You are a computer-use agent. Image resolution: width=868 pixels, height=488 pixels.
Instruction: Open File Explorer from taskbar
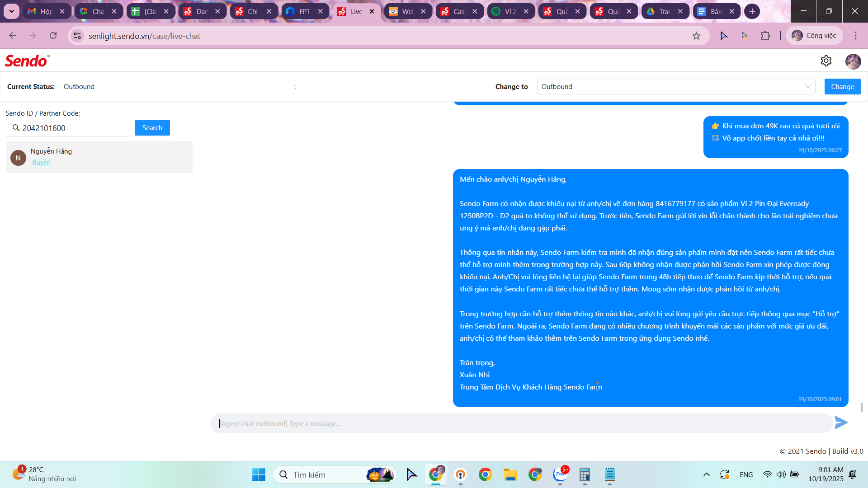pos(510,475)
